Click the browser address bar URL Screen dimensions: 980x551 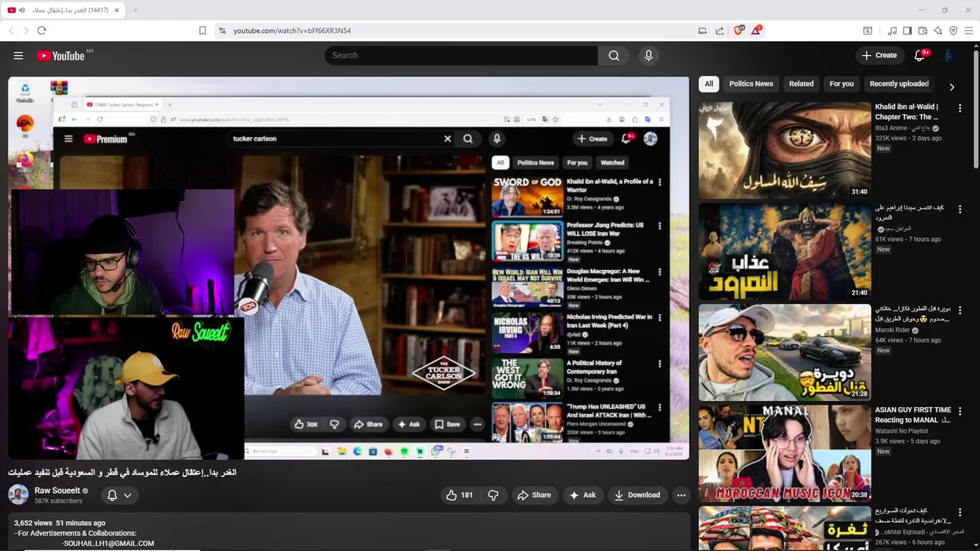point(292,31)
